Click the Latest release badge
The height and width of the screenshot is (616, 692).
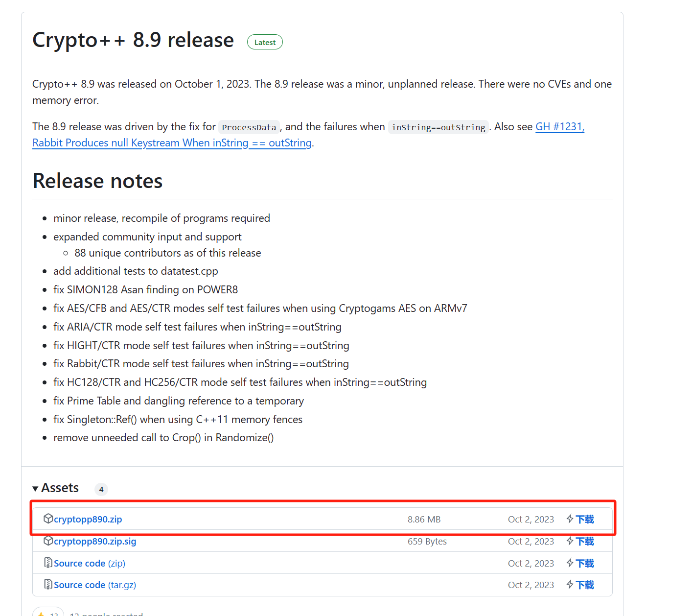coord(265,42)
